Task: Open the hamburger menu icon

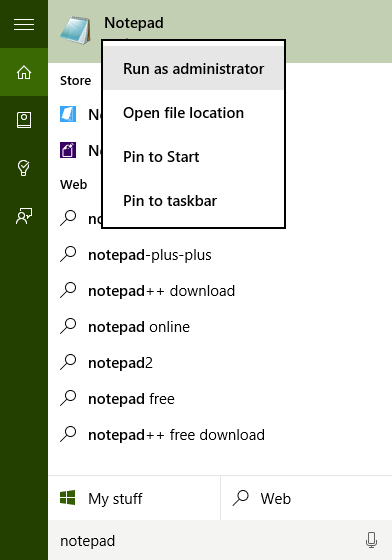Action: click(x=24, y=24)
